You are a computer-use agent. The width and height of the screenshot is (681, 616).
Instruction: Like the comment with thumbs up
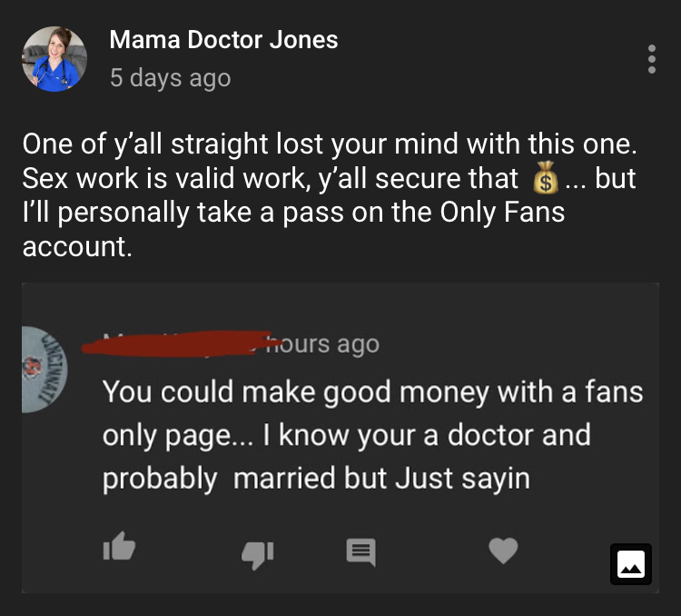(119, 549)
